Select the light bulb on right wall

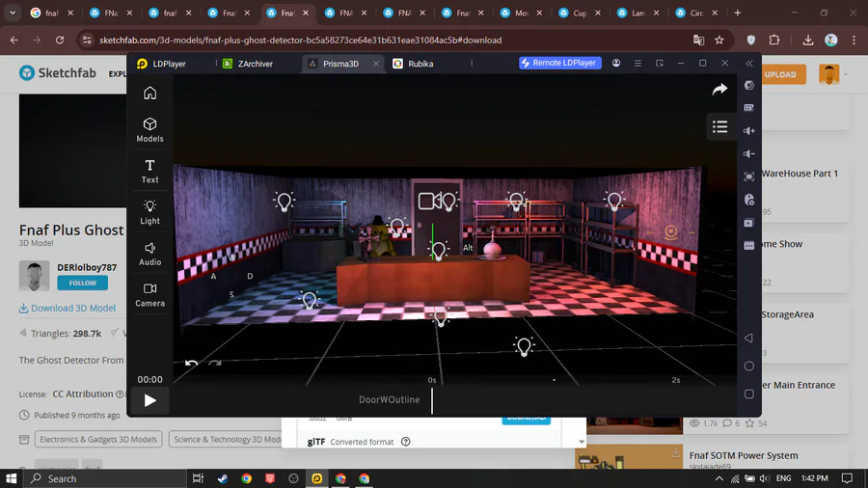[614, 201]
